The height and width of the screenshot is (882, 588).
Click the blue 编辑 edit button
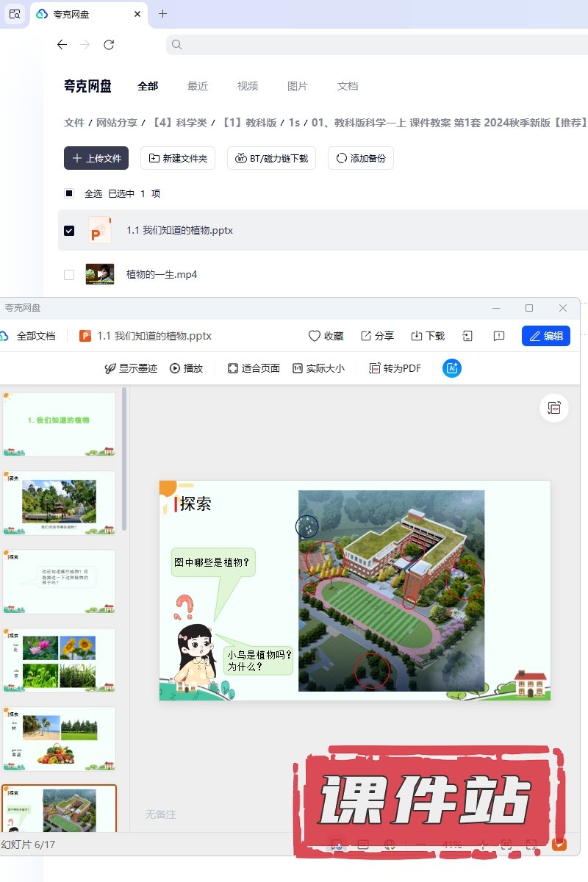tap(546, 336)
